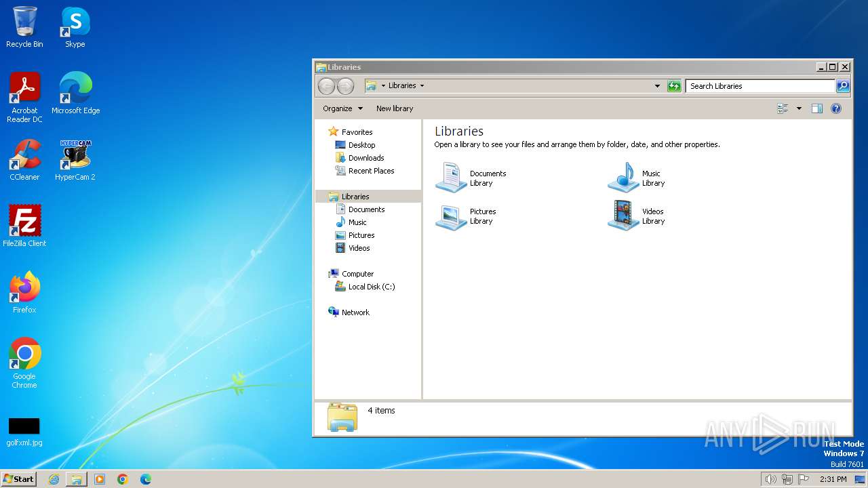Open Windows Media Player from taskbar

coord(100,479)
